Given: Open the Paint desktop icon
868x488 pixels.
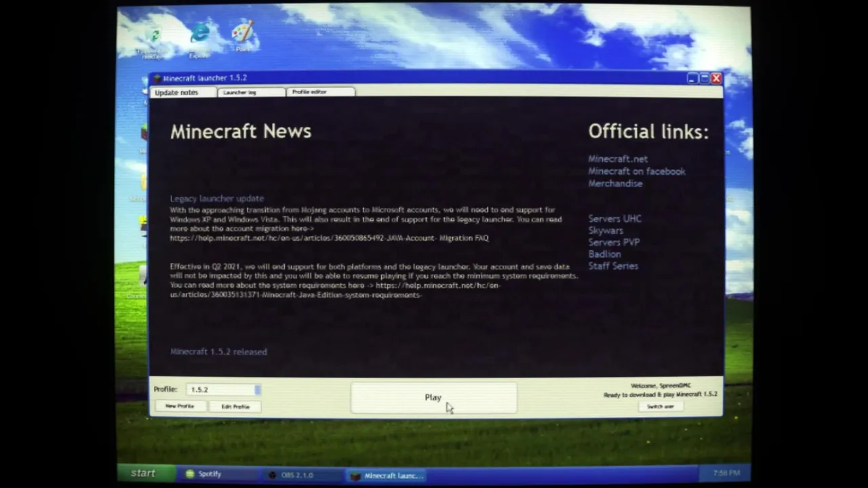Looking at the screenshot, I should [x=242, y=33].
